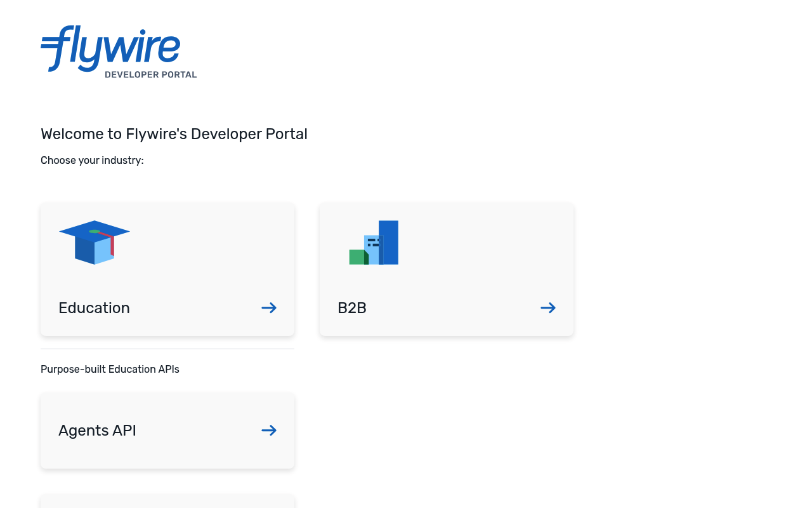Open the Agents API label

click(97, 431)
